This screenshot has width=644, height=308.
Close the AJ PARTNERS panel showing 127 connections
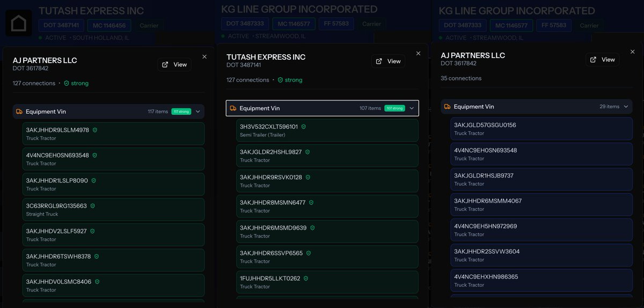pos(204,56)
